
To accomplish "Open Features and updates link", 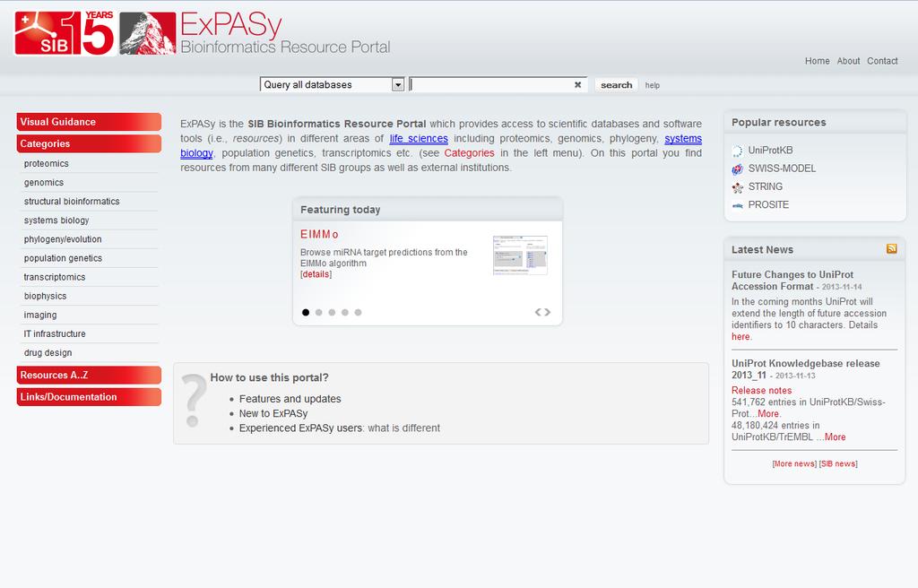I will 290,399.
